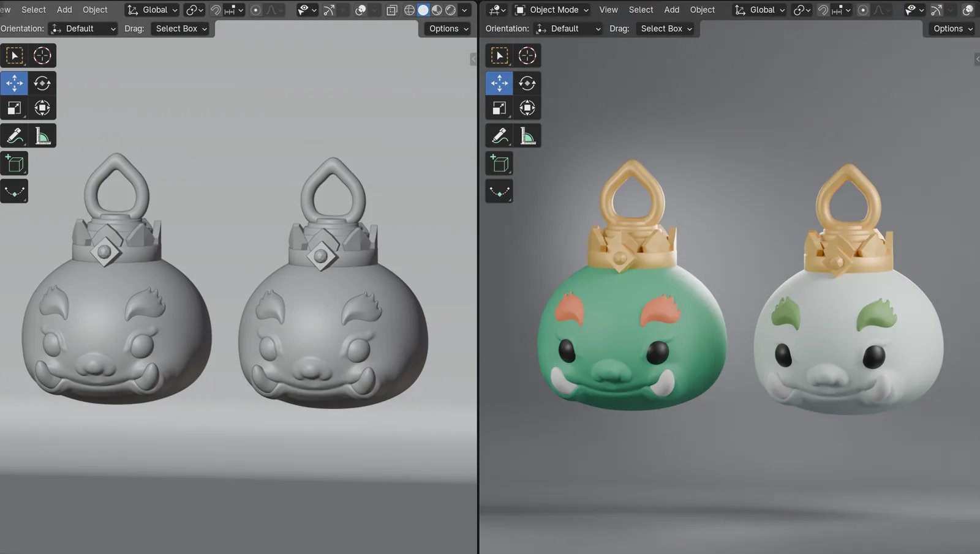The image size is (980, 554).
Task: Select the Measure tool in left viewport
Action: tap(42, 136)
